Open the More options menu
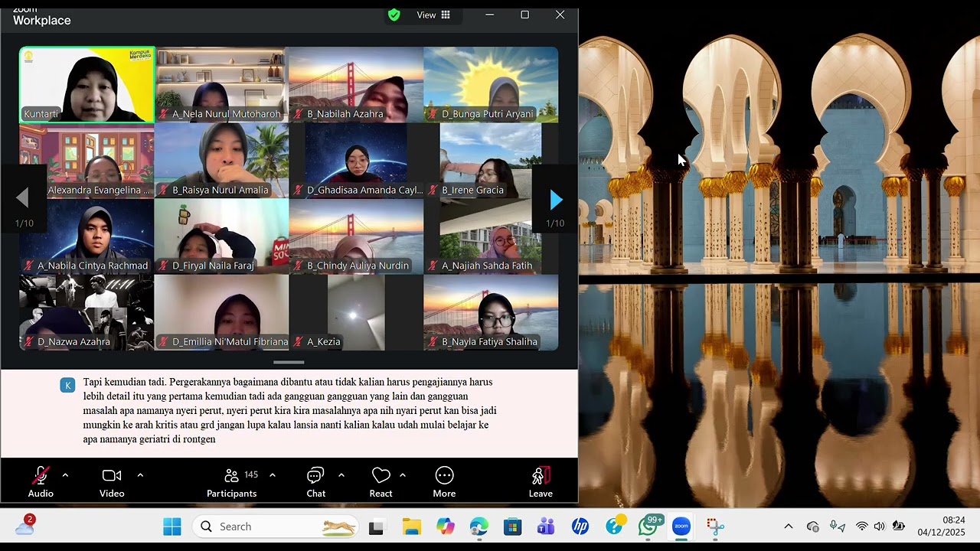Image resolution: width=980 pixels, height=551 pixels. (444, 482)
